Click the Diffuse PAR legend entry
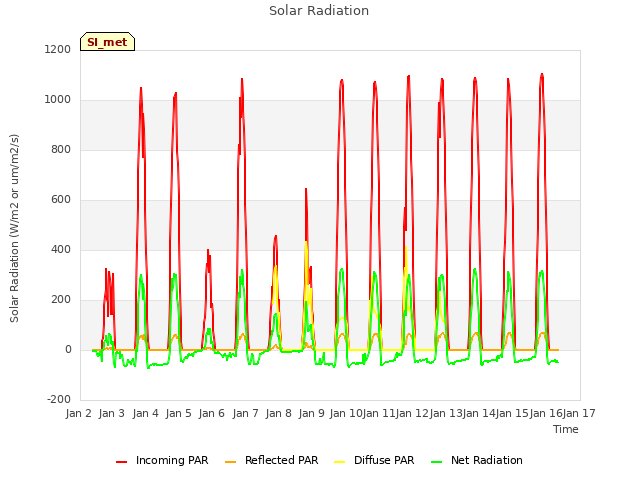This screenshot has height=480, width=640. [x=374, y=460]
